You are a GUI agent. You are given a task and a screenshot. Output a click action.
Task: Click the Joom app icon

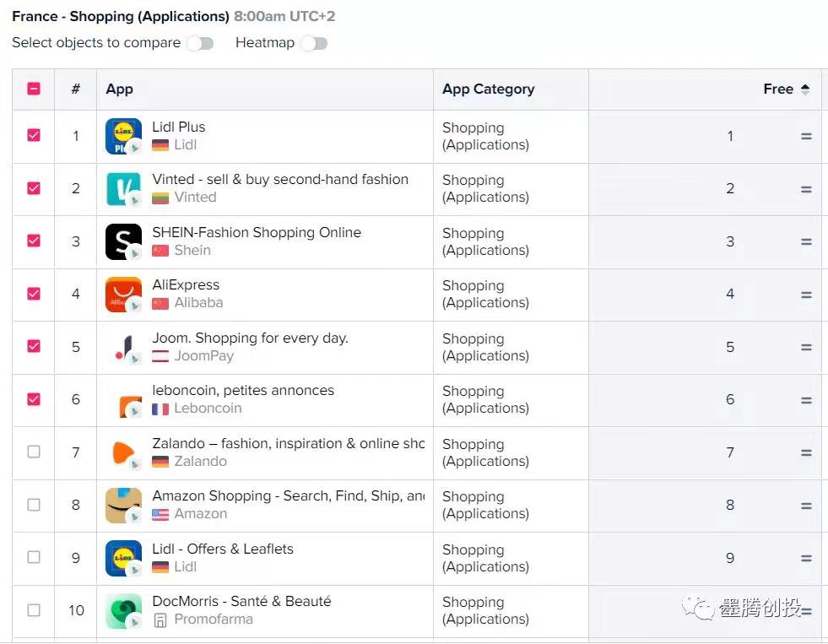[123, 347]
